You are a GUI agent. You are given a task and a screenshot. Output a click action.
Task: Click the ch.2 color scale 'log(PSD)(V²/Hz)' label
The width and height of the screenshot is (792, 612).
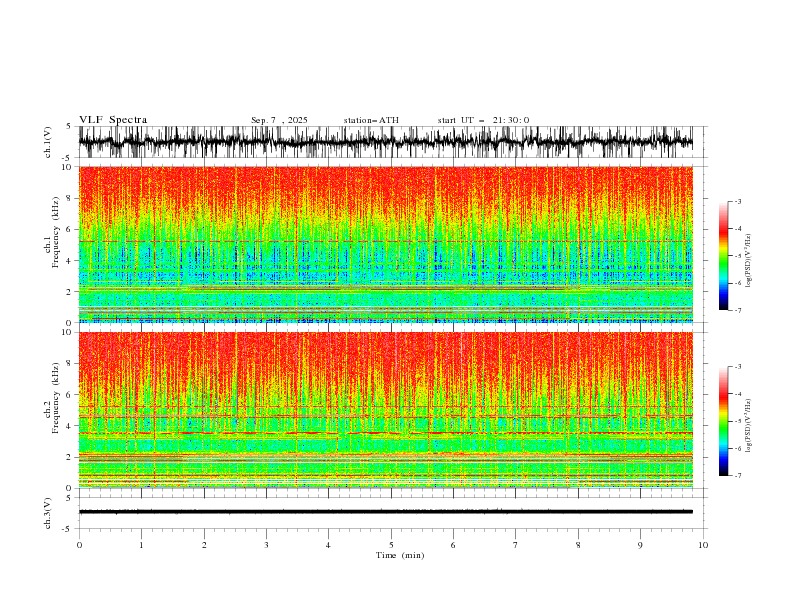[x=749, y=426]
